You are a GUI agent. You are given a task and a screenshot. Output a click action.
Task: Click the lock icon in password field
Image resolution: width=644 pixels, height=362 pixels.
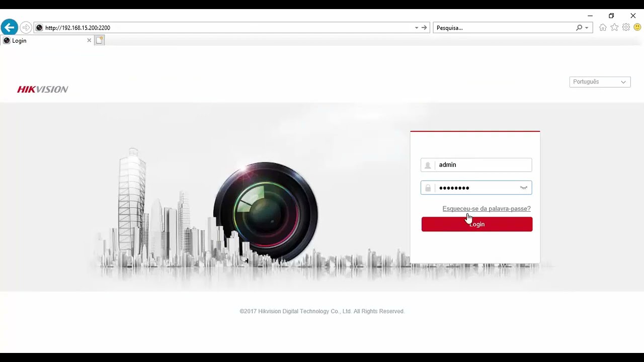(428, 188)
